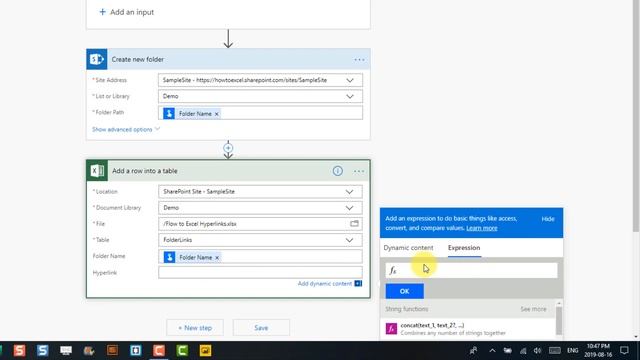Open the Windows notification center icon
Screen dimensions: 640x360
tap(624, 350)
